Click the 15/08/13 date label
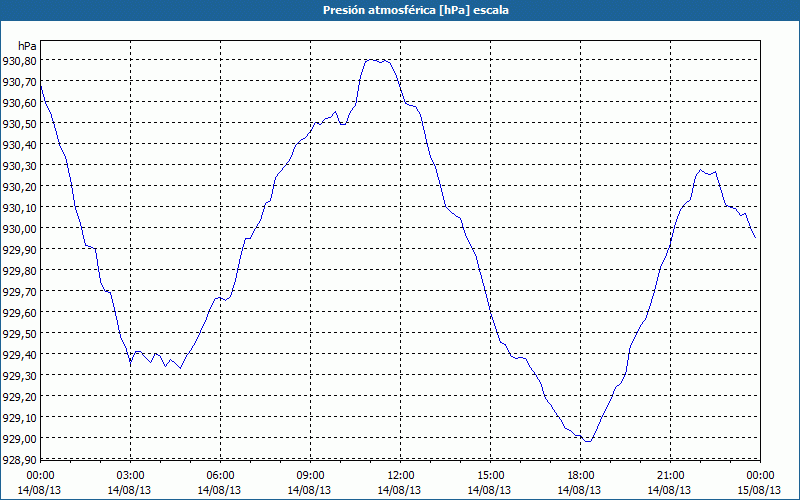Image resolution: width=800 pixels, height=500 pixels. click(759, 490)
